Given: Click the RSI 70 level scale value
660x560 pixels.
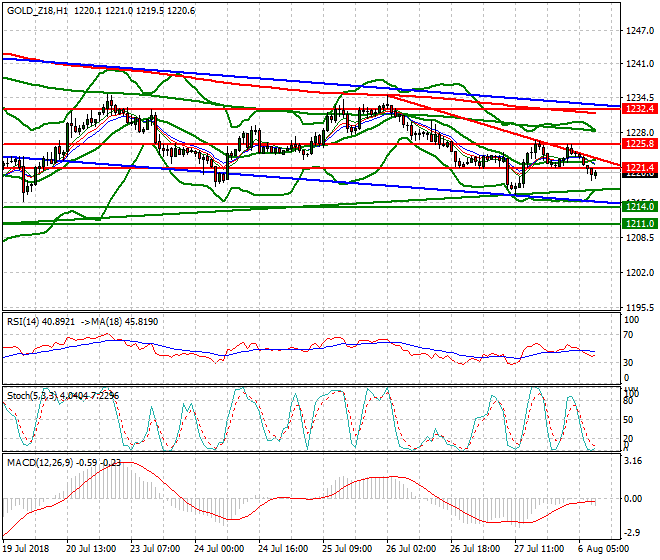Looking at the screenshot, I should [x=628, y=335].
